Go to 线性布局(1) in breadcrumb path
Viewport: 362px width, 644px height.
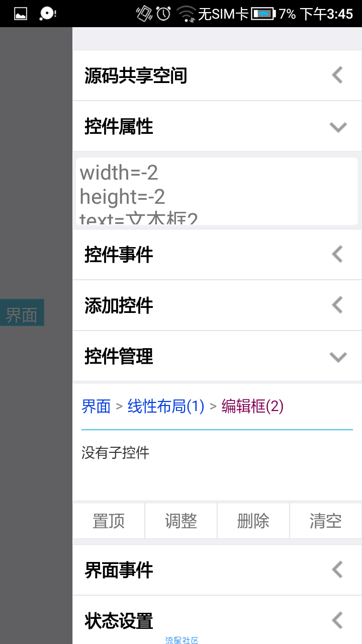click(166, 406)
